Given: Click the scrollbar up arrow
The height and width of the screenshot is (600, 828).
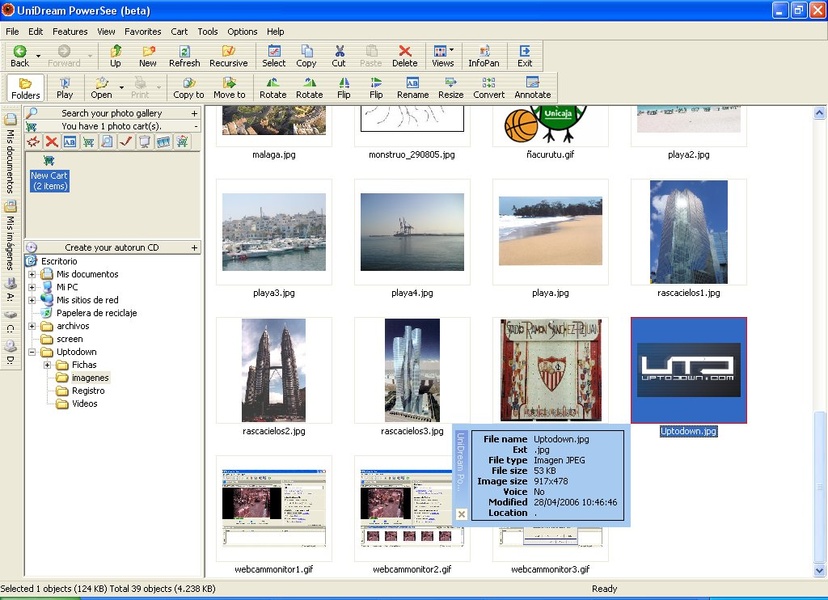Looking at the screenshot, I should pyautogui.click(x=819, y=113).
